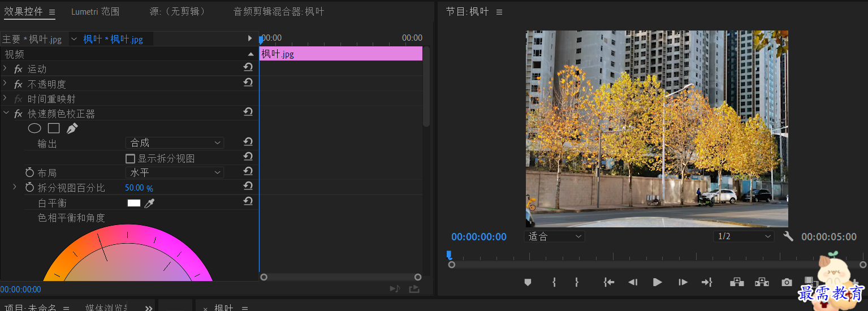Open the 输出 dropdown set to 合成
The width and height of the screenshot is (868, 311).
175,143
